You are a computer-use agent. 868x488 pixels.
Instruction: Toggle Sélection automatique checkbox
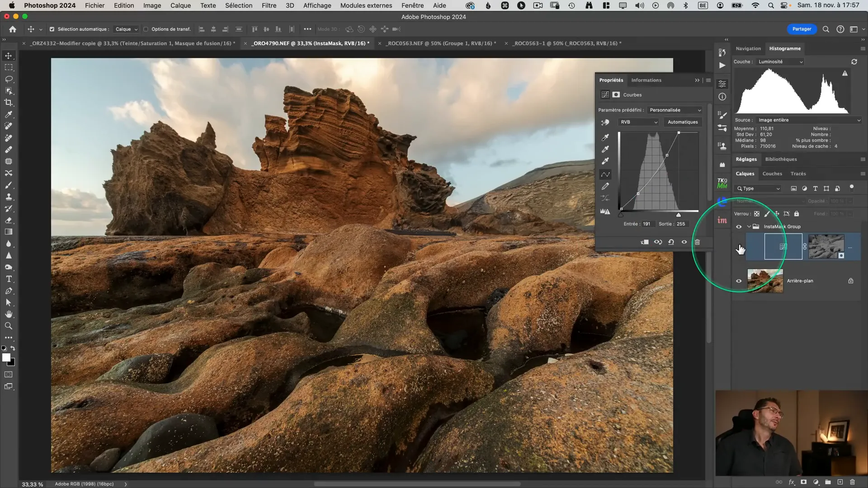coord(52,29)
